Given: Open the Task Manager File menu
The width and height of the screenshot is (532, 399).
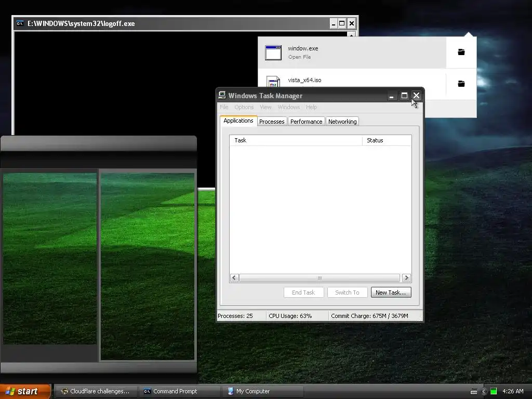Looking at the screenshot, I should click(x=224, y=107).
